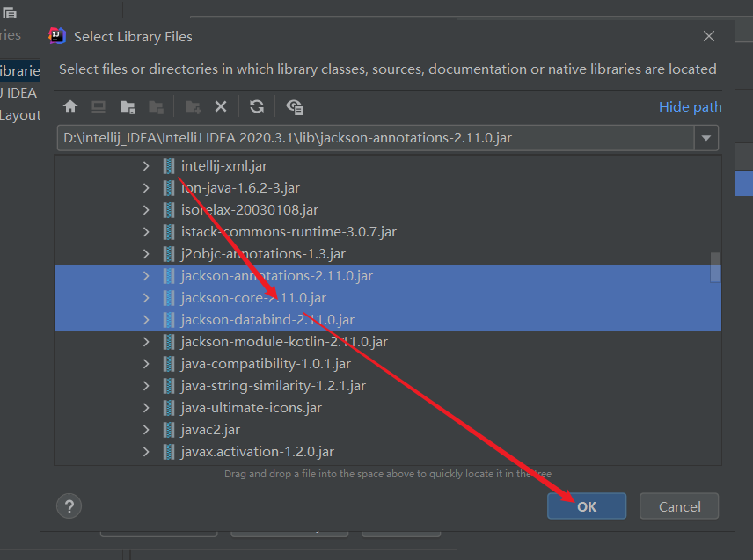The height and width of the screenshot is (560, 753).
Task: Select Layout entry in background window
Action: tap(19, 115)
